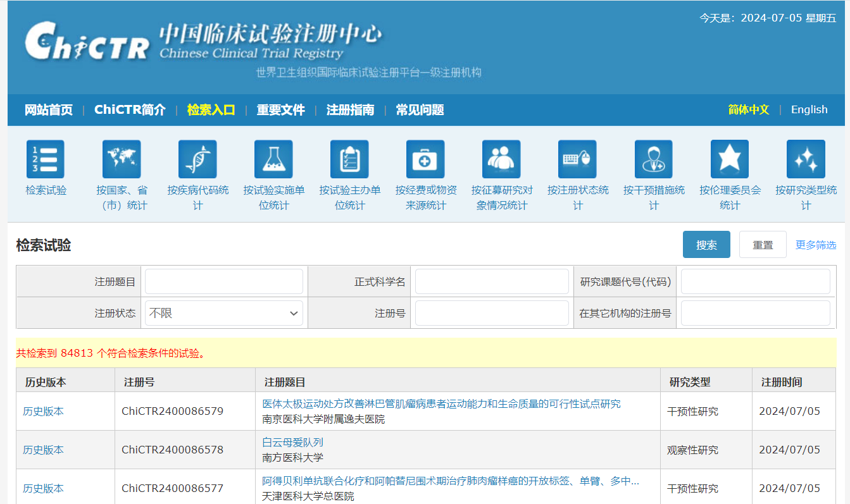Image resolution: width=850 pixels, height=504 pixels.
Task: Click the keyboard-mouse registration status icon
Action: [577, 159]
